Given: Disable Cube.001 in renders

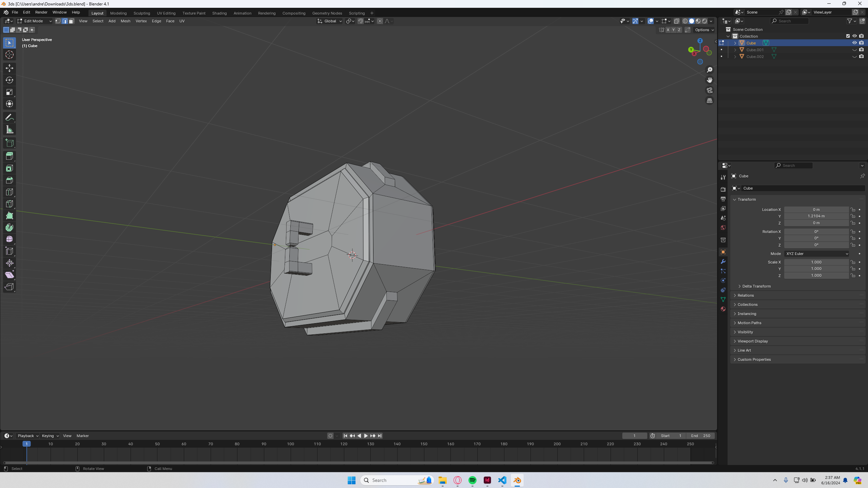Looking at the screenshot, I should click(861, 50).
